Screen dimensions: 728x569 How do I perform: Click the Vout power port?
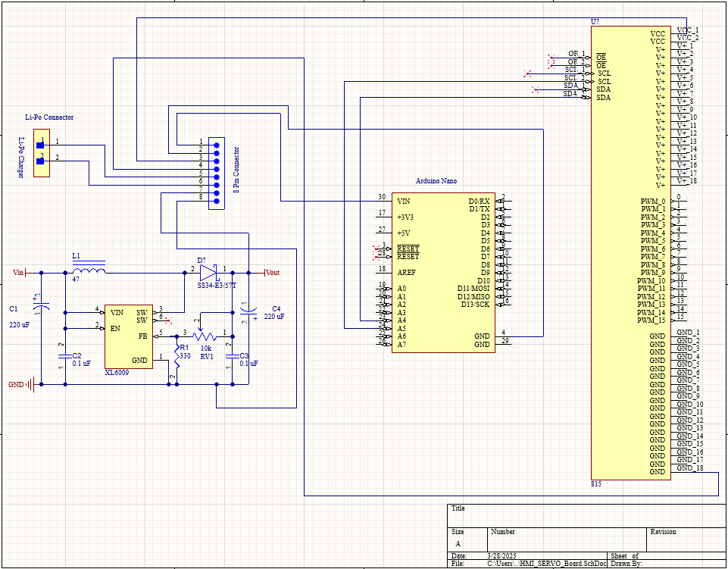click(x=272, y=273)
